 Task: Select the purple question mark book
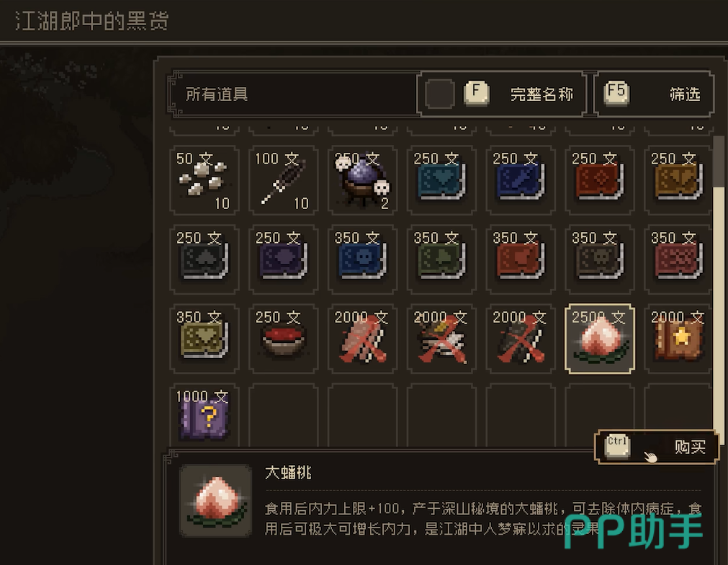click(205, 415)
